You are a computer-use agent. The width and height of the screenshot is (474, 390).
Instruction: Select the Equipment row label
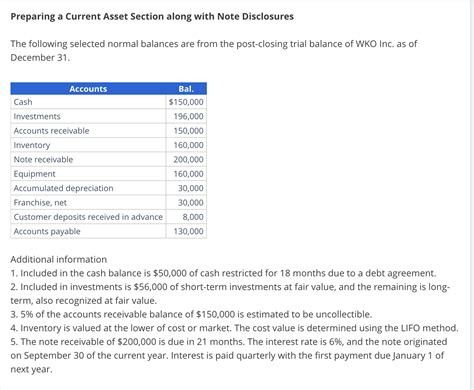coord(34,174)
